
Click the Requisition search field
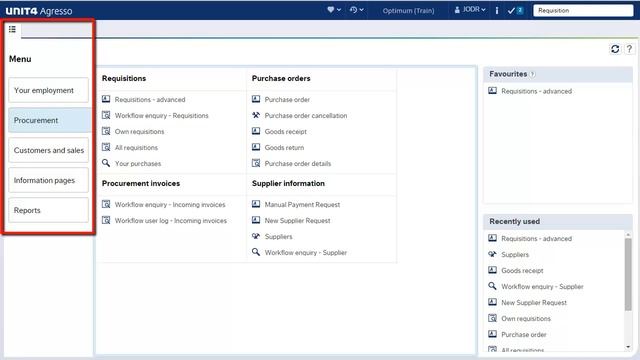point(583,11)
